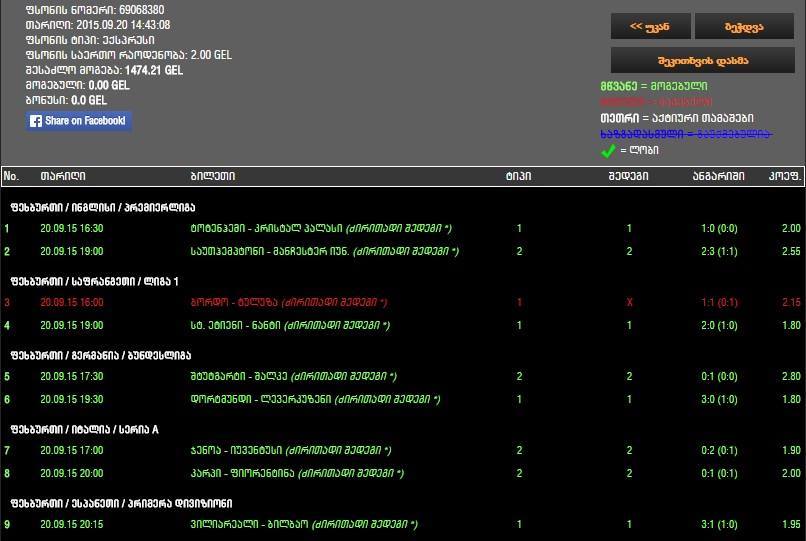The height and width of the screenshot is (541, 806).
Task: Click the 'თარიღი' column header
Action: (x=63, y=176)
